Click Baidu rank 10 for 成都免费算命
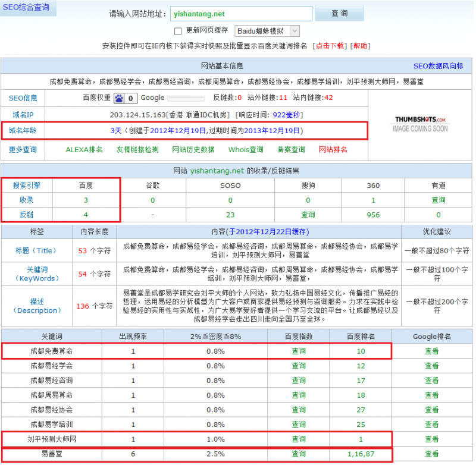 tap(361, 351)
